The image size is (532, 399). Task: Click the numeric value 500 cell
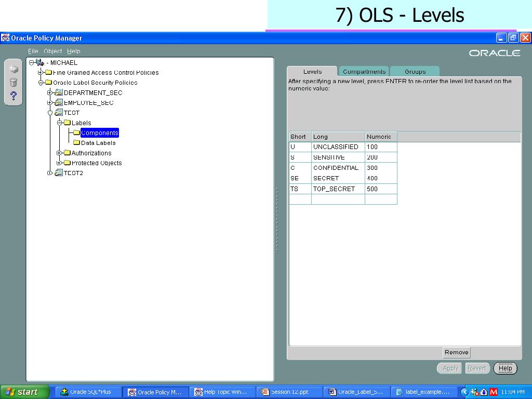click(x=381, y=189)
